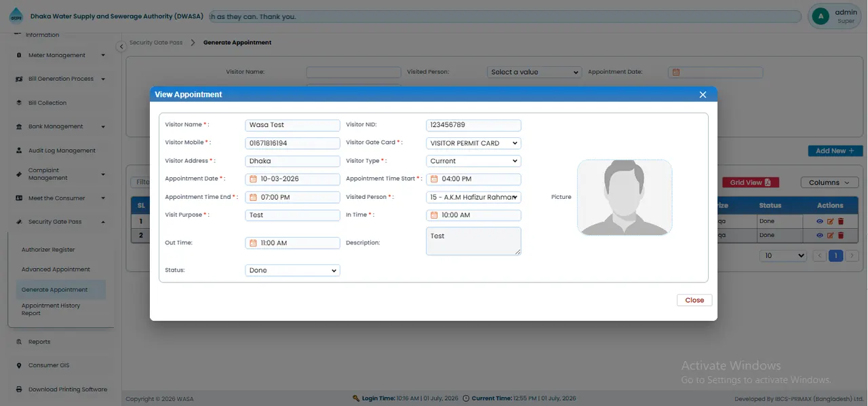Expand the Complaint Management menu
The height and width of the screenshot is (406, 868).
103,174
